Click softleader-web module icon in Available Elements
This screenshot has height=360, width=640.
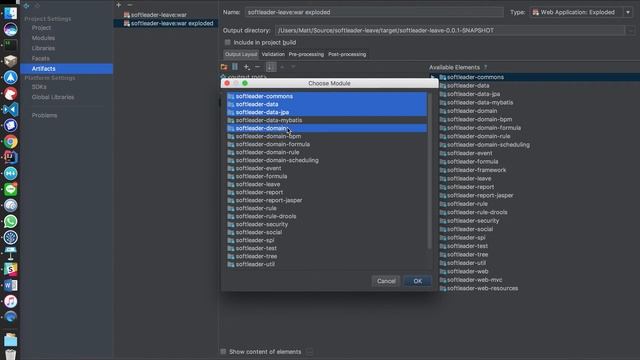(443, 271)
